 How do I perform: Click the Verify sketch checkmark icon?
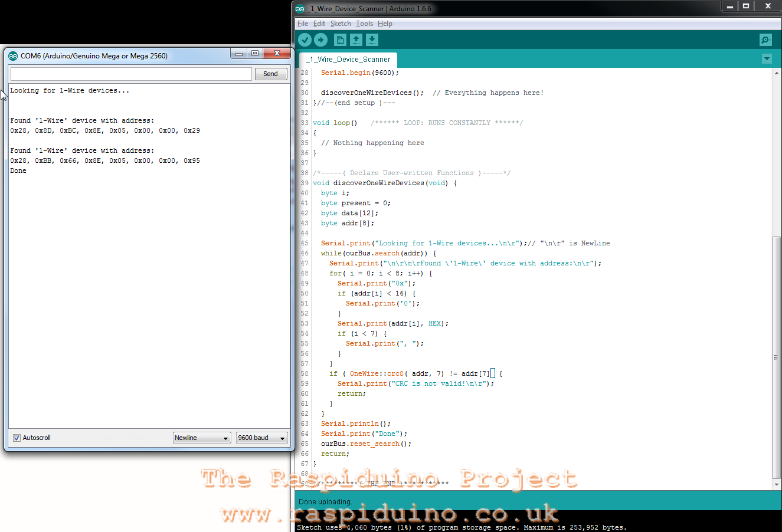click(x=305, y=40)
